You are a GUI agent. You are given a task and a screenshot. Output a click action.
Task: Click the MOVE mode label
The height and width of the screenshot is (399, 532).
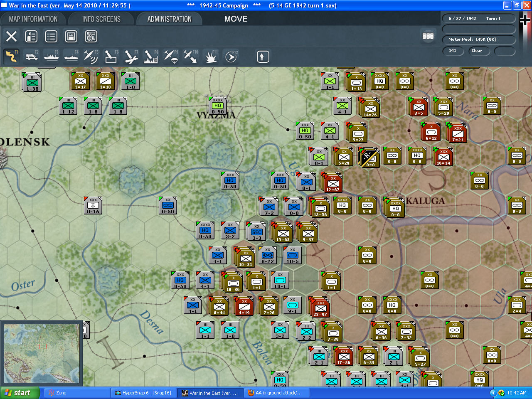pos(236,19)
